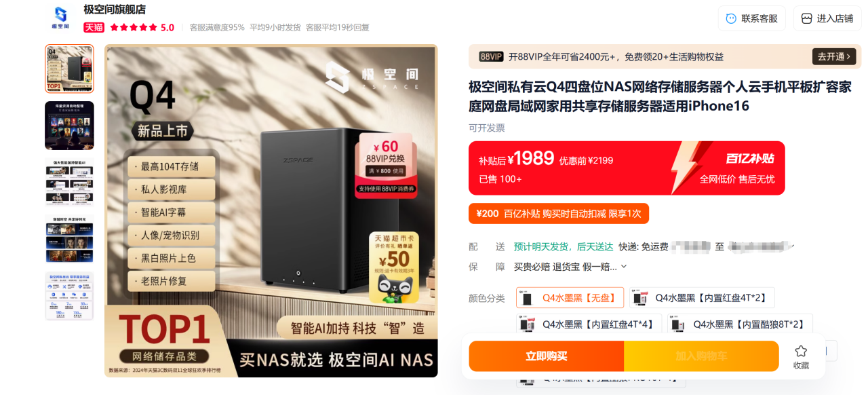Open the 去开通 88VIP arrow button

pyautogui.click(x=834, y=56)
